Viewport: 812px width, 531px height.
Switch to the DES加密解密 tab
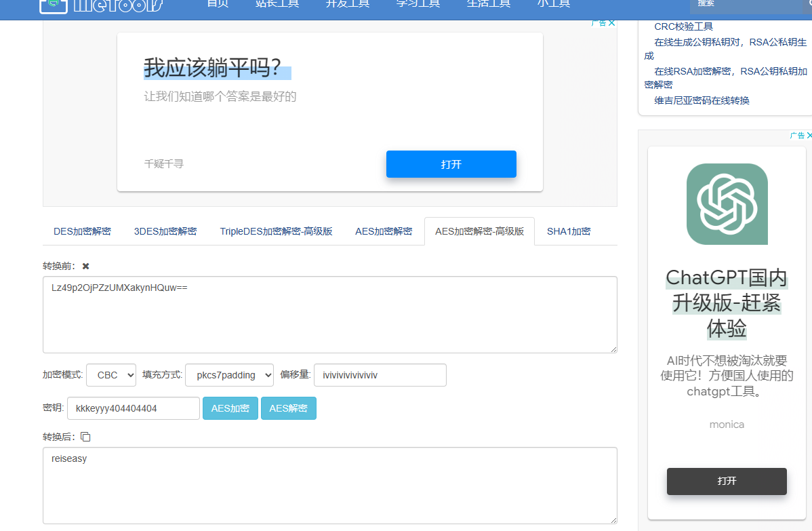(x=82, y=231)
